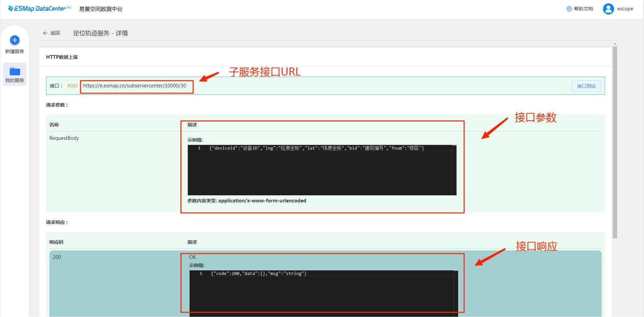
Task: Click the 新建服务 plus icon
Action: 14,40
